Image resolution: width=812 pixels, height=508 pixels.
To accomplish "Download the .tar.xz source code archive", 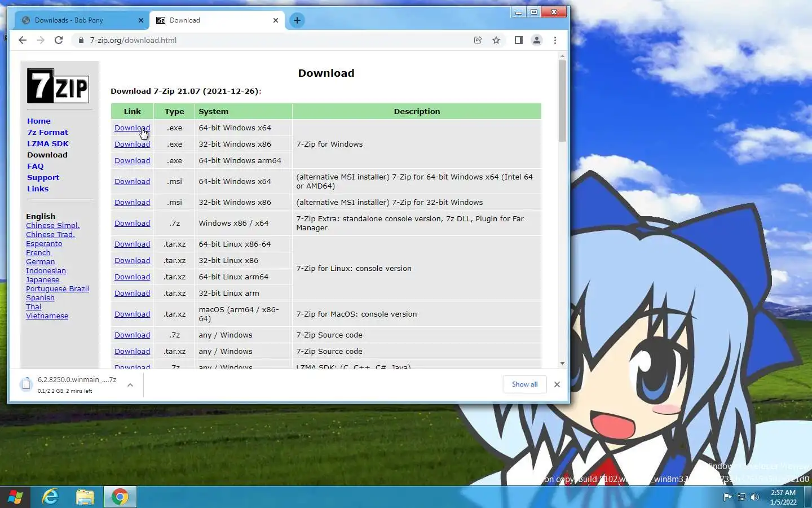I will 132,351.
